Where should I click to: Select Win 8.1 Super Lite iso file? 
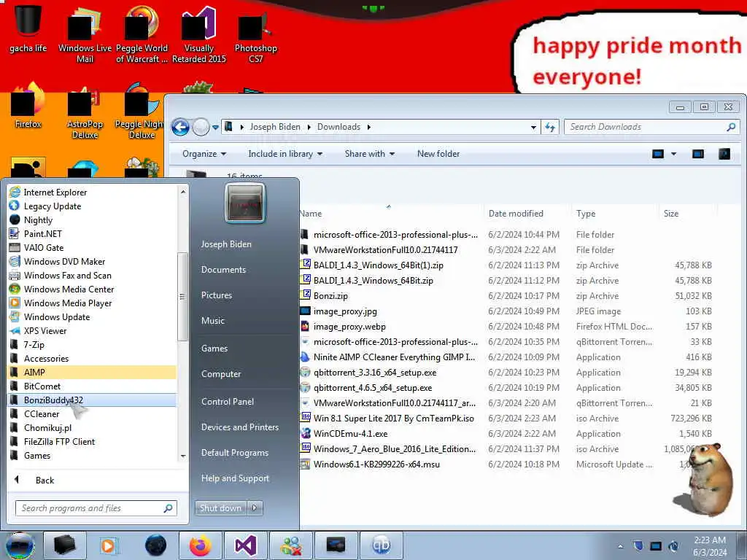(x=393, y=419)
